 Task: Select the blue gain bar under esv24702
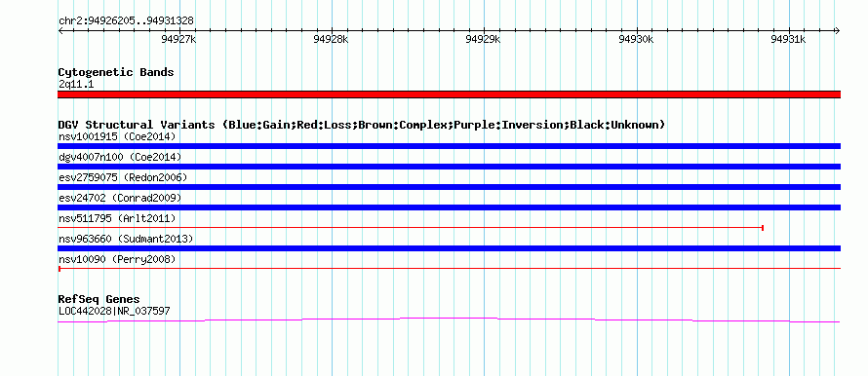point(449,207)
